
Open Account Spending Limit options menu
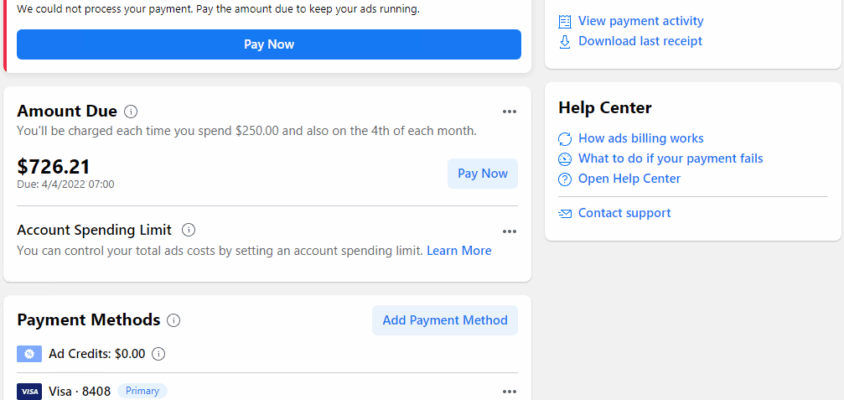509,231
